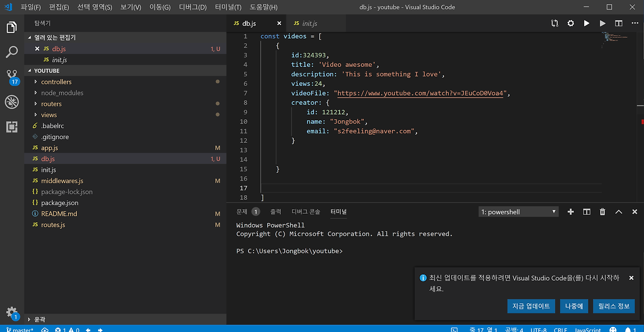Open the Terminal menu in menu bar
The height and width of the screenshot is (332, 644).
(x=228, y=8)
